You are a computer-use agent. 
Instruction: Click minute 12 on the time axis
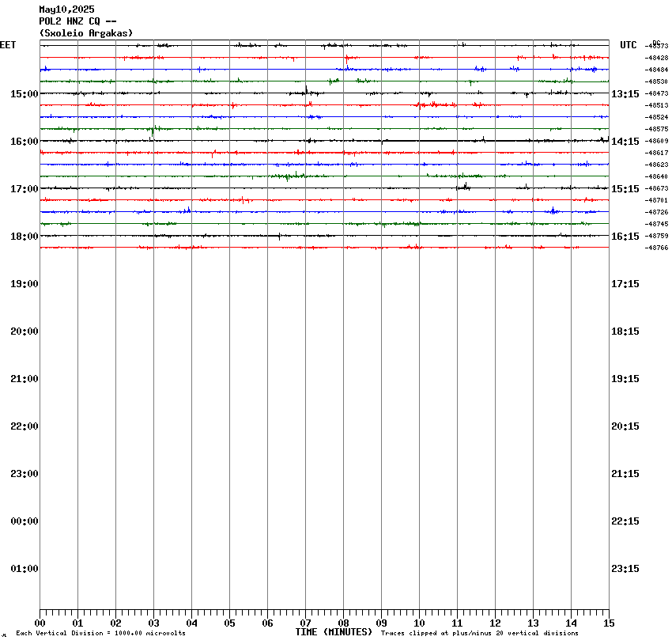(x=495, y=624)
